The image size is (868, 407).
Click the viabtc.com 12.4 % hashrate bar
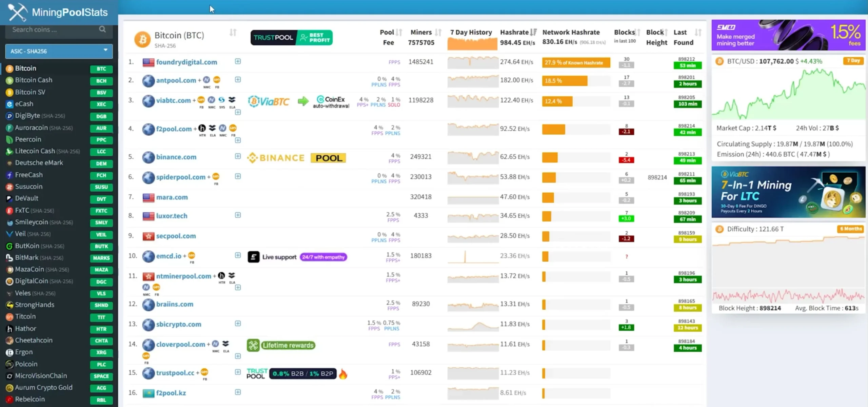pyautogui.click(x=557, y=101)
